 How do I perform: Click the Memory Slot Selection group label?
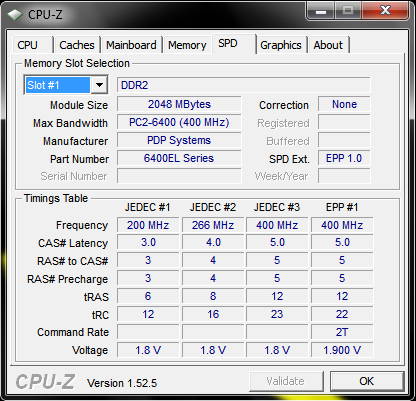77,63
